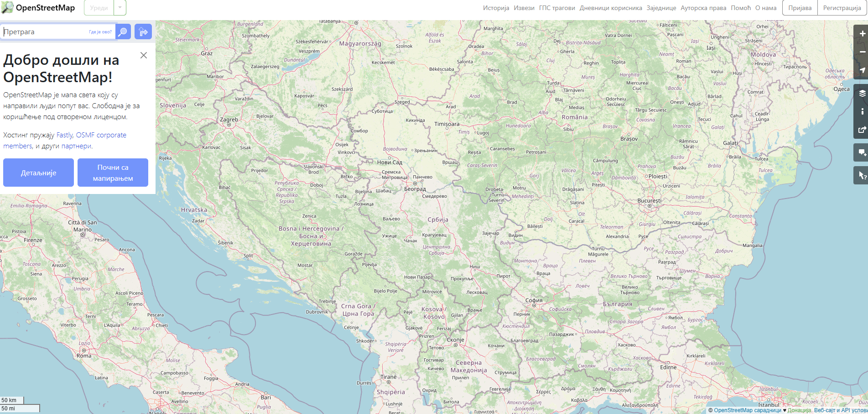
Task: Close the welcome panel
Action: pyautogui.click(x=144, y=55)
